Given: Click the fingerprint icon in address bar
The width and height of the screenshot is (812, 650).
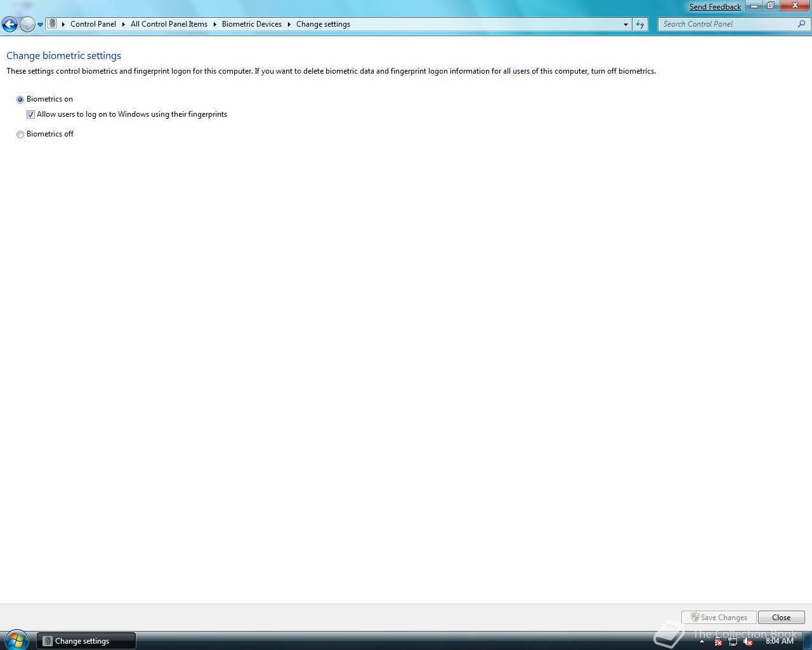Looking at the screenshot, I should click(53, 23).
